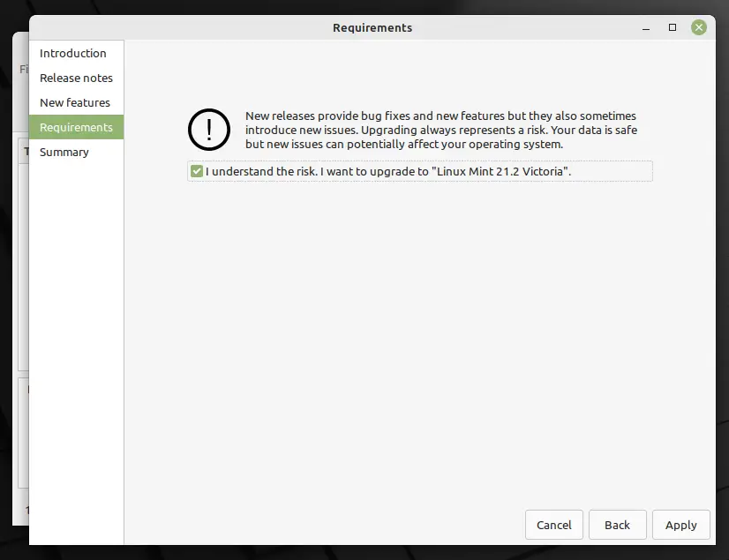Open the Release notes step
The height and width of the screenshot is (560, 729).
[x=76, y=78]
